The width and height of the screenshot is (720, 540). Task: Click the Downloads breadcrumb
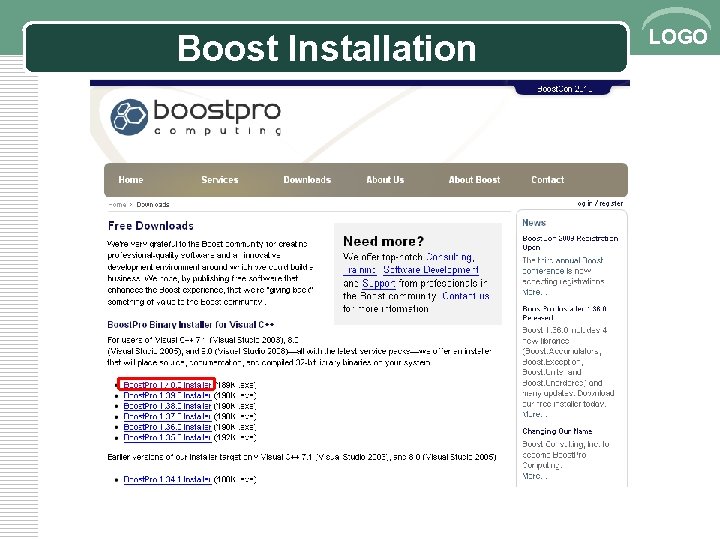(x=153, y=204)
